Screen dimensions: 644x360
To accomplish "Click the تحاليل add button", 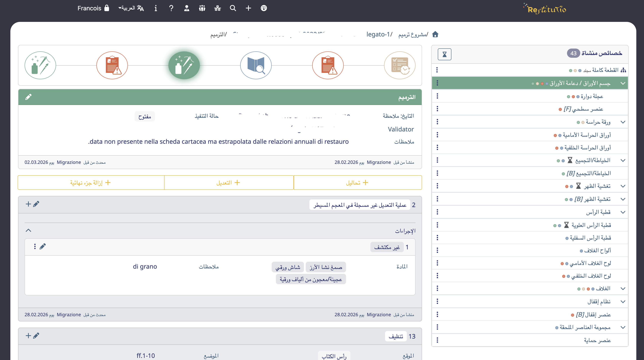I will point(358,182).
